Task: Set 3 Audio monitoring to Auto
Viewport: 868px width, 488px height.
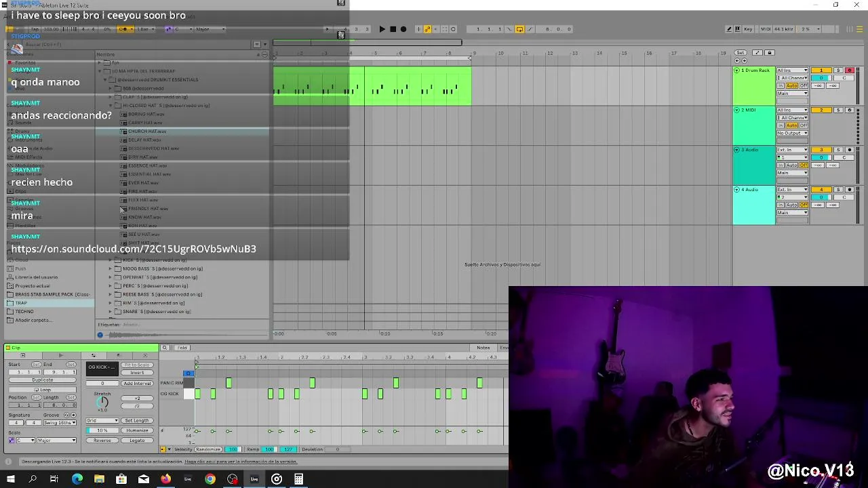Action: coord(792,165)
